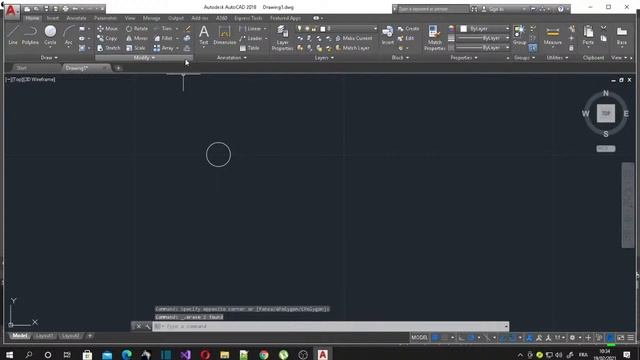Toggle polar tracking in status bar
This screenshot has width=640, height=360.
[x=471, y=338]
